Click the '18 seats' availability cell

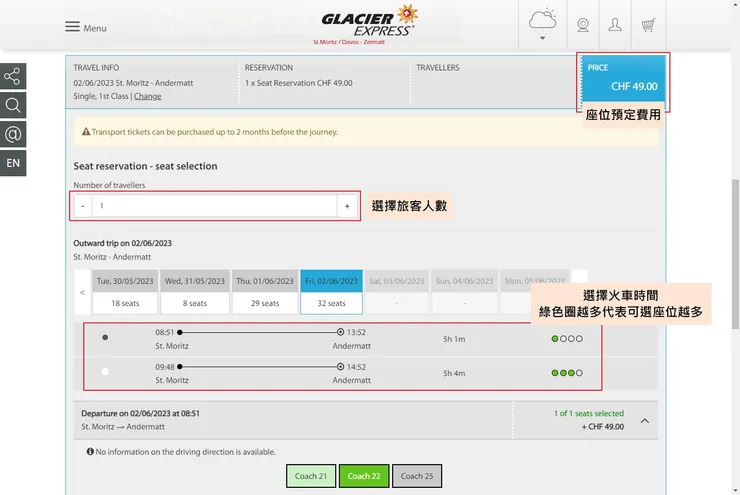pos(125,303)
